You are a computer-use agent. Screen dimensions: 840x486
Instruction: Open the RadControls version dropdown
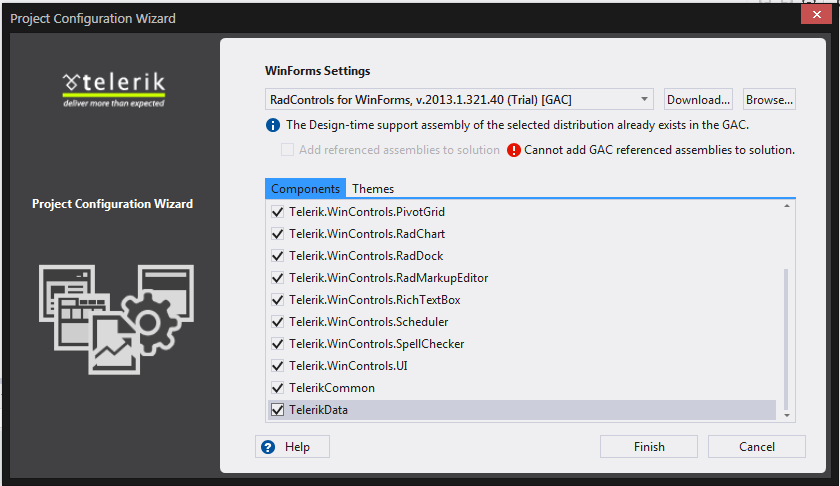645,99
